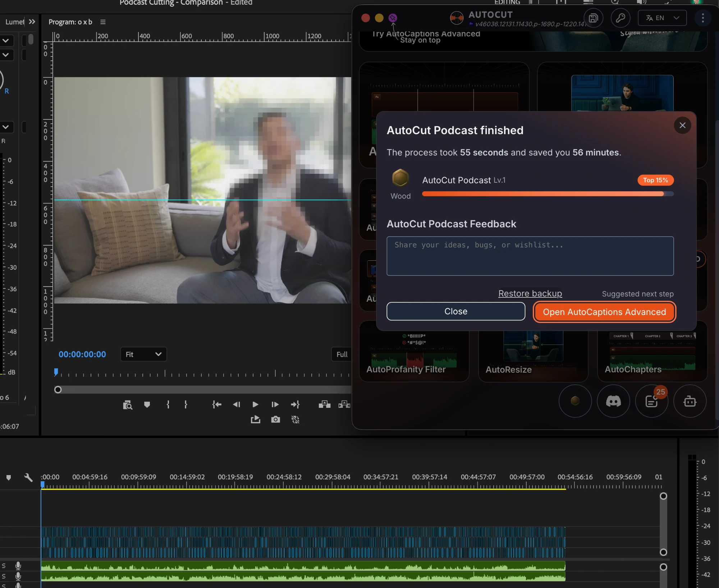The width and height of the screenshot is (719, 588).
Task: Open the AutoProfanity Filter card
Action: (x=414, y=356)
